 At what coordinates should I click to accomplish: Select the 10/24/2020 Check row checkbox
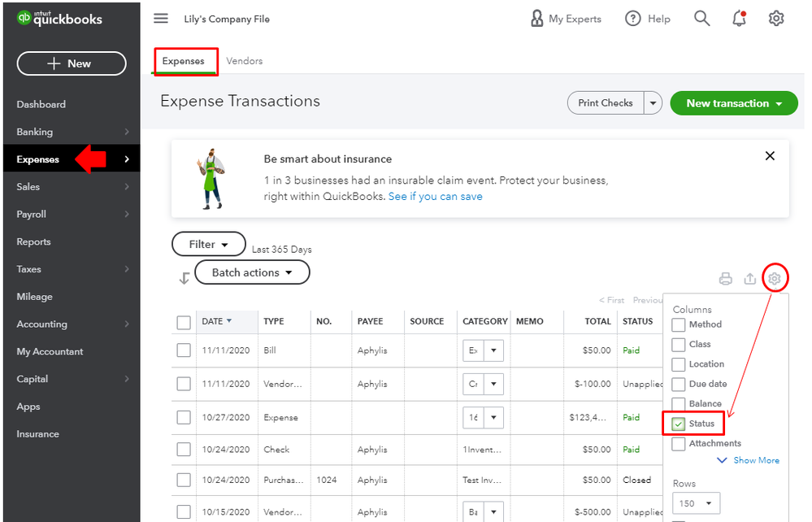[x=184, y=450]
